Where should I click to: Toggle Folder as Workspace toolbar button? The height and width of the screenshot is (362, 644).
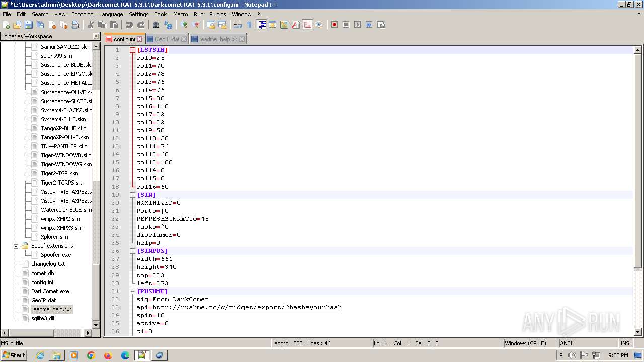click(x=307, y=25)
